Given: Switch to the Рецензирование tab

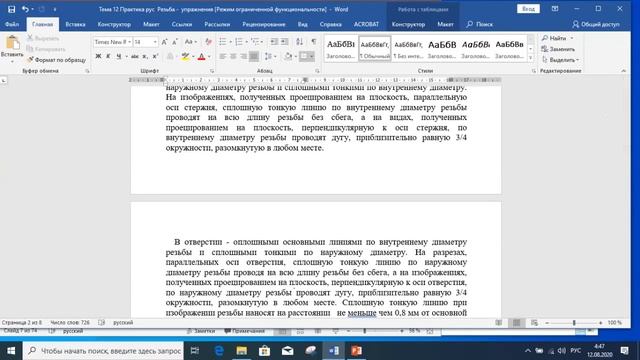Looking at the screenshot, I should click(x=264, y=24).
